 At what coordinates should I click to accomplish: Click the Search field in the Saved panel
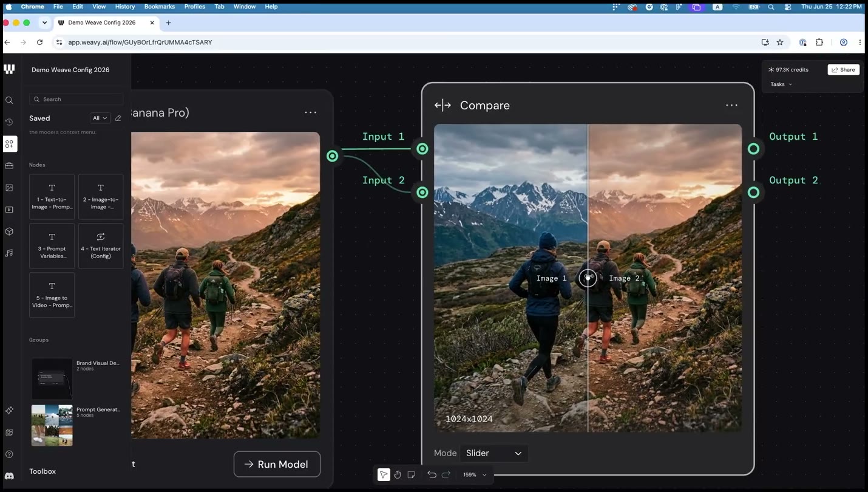(x=76, y=99)
